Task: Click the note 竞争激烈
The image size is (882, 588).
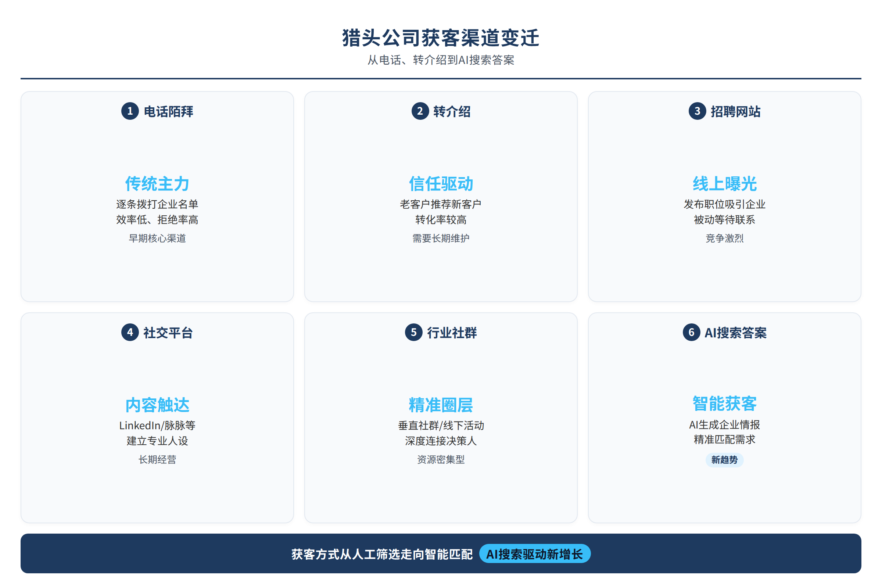Action: coord(724,239)
